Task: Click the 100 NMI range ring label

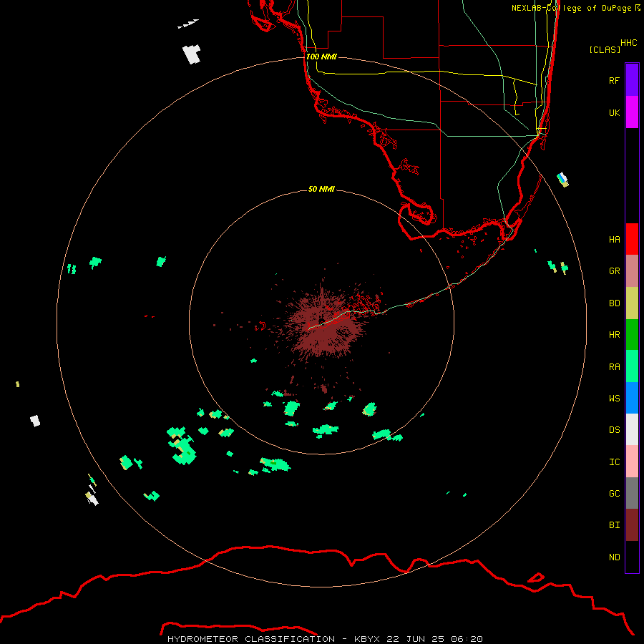Action: 321,57
